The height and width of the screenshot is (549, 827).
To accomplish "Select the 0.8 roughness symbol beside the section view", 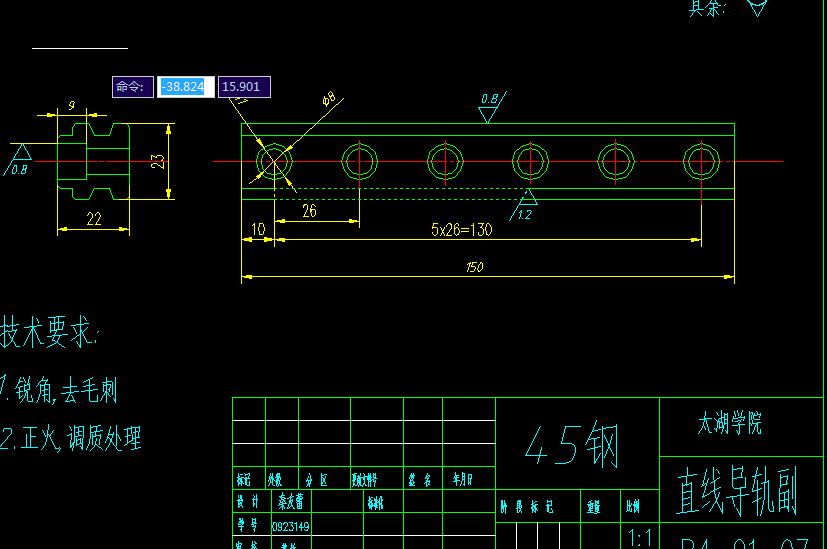I will tap(17, 160).
